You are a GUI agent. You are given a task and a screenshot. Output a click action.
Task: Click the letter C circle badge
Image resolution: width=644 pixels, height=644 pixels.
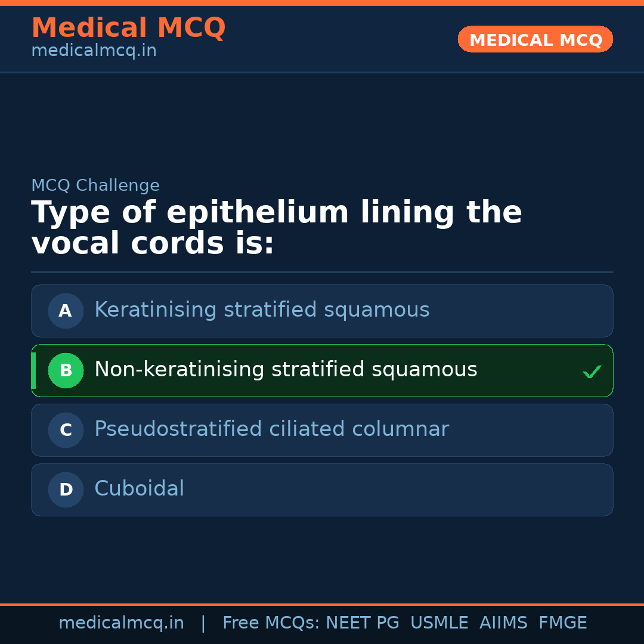point(66,430)
